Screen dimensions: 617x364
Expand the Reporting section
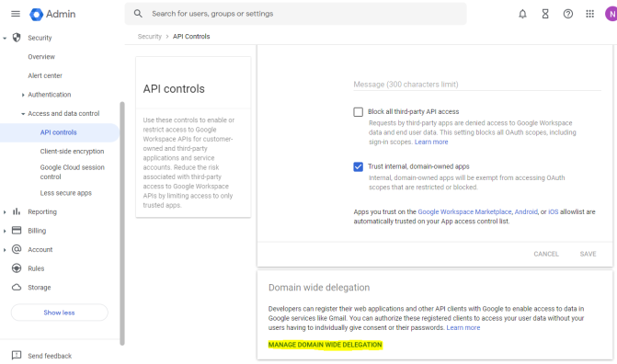[x=5, y=212]
